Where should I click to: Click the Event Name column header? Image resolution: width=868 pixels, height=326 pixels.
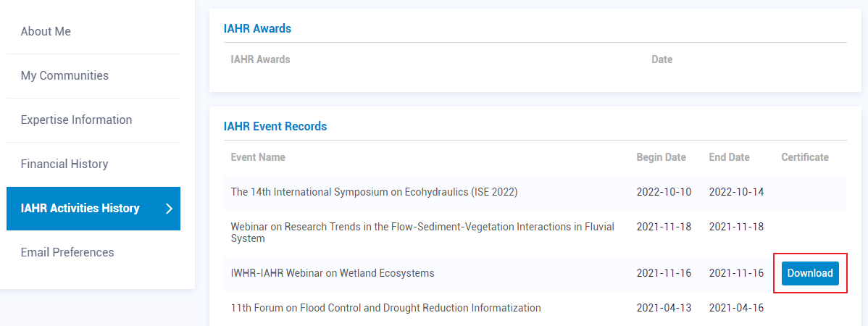[x=258, y=157]
